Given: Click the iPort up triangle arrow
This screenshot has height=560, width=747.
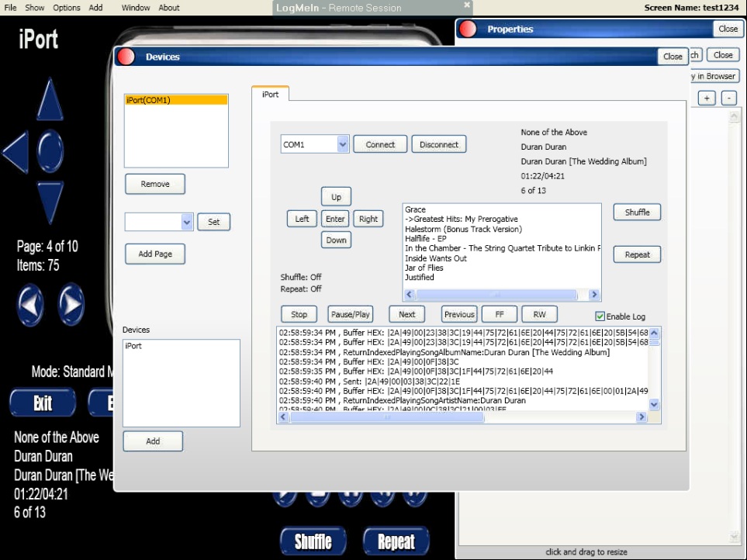Looking at the screenshot, I should click(50, 99).
